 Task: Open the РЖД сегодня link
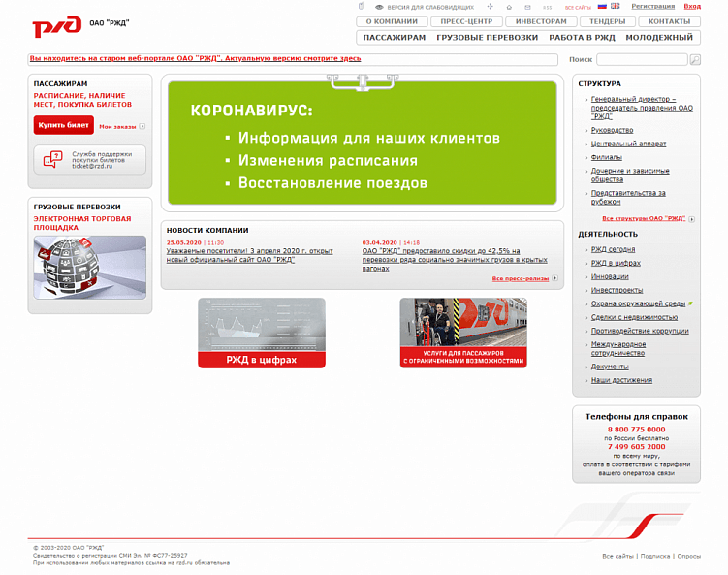(x=613, y=249)
